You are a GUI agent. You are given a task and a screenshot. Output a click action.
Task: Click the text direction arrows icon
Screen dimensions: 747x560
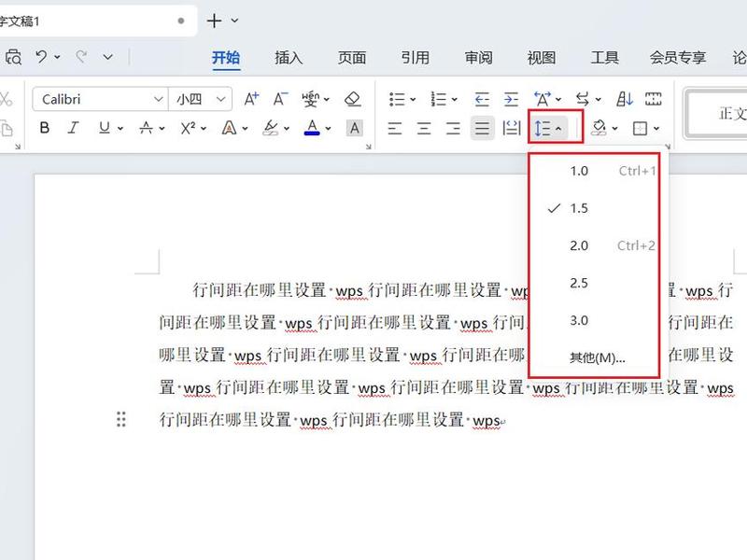tap(582, 99)
